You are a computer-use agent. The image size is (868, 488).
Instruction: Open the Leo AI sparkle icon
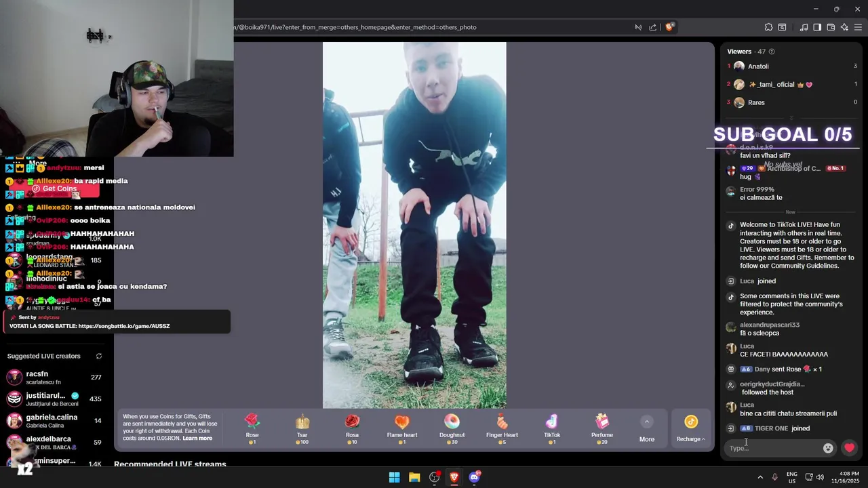coord(844,27)
